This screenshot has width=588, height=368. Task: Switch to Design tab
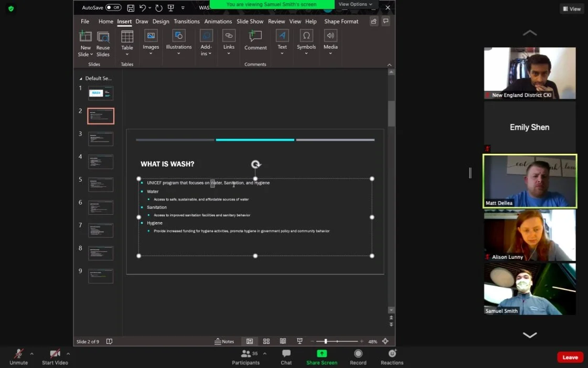pos(161,22)
